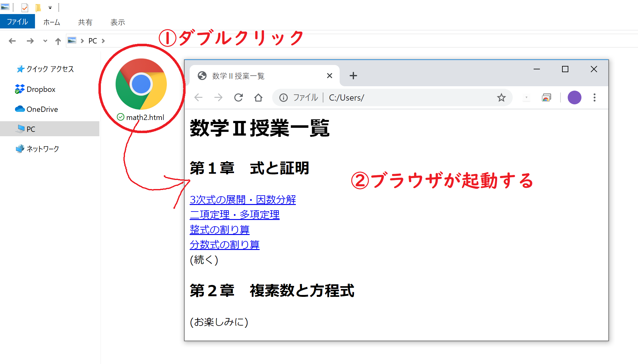The image size is (638, 364).
Task: Click Explorer back navigation arrow
Action: click(x=12, y=41)
